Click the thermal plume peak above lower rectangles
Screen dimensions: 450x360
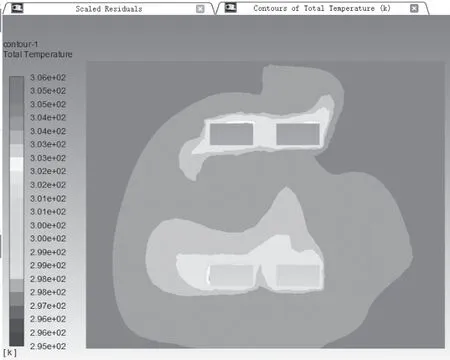(x=286, y=193)
